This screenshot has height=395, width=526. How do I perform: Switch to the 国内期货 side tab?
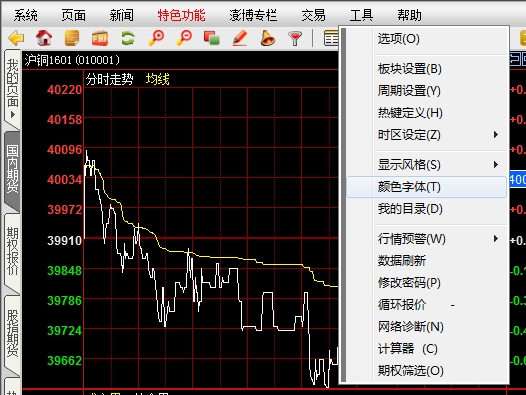click(12, 169)
